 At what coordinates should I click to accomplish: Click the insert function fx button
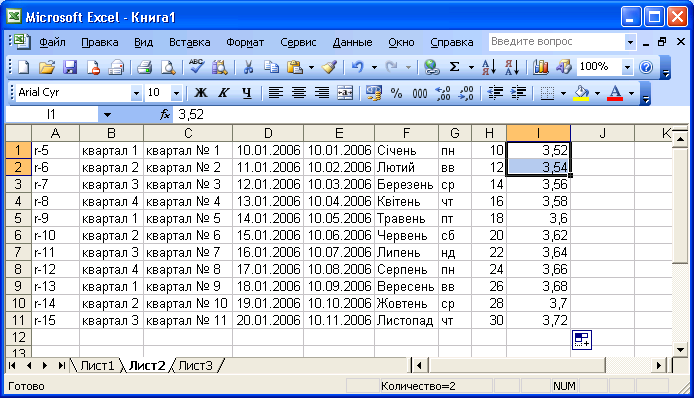tap(165, 115)
